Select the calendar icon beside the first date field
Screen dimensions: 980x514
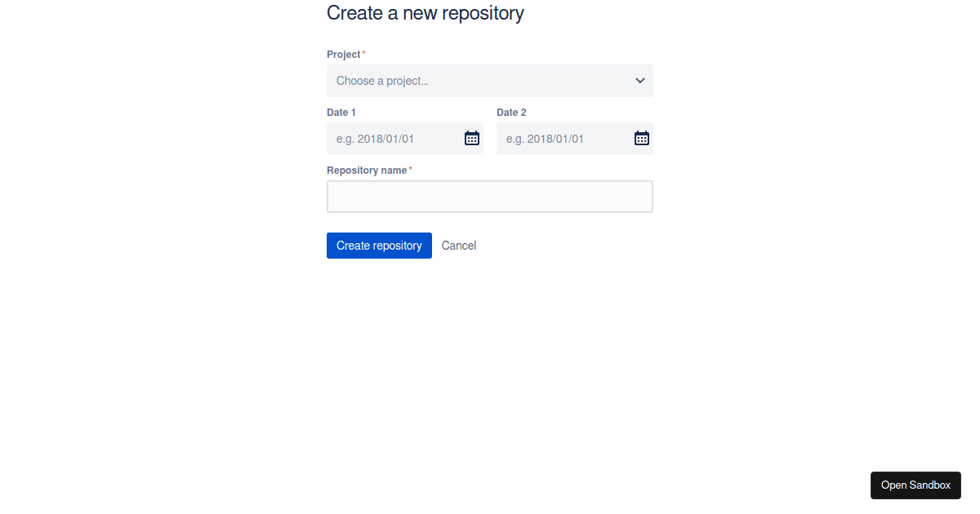(472, 138)
